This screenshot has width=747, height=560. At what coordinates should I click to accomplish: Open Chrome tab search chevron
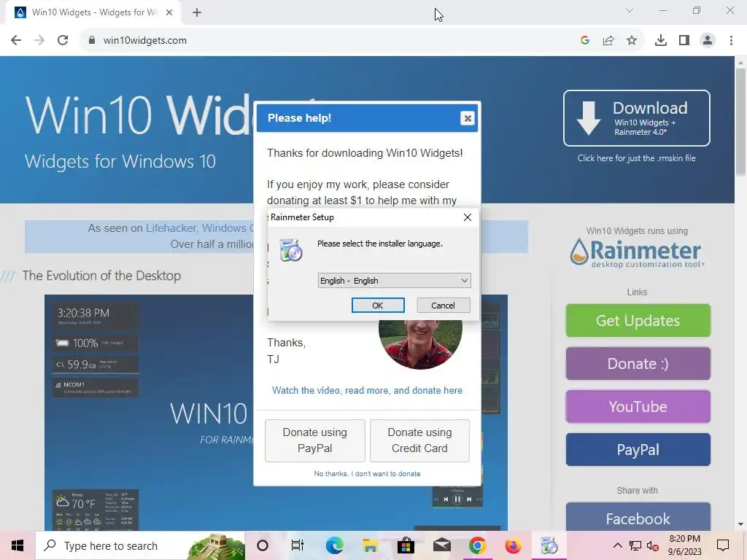[x=630, y=10]
